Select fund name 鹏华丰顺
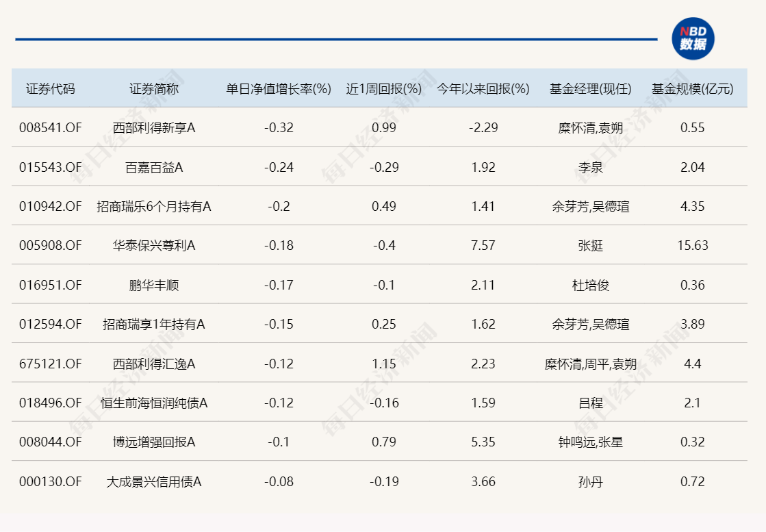766x532 pixels. click(154, 286)
